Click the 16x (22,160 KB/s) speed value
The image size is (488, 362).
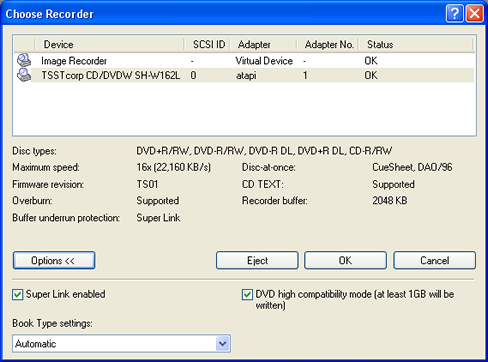(x=174, y=167)
